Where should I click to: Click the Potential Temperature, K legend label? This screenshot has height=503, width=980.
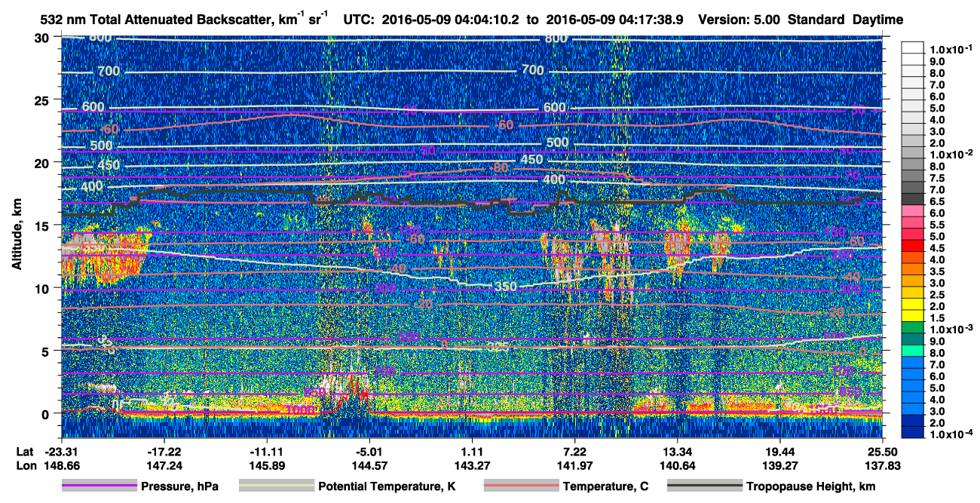[x=387, y=486]
